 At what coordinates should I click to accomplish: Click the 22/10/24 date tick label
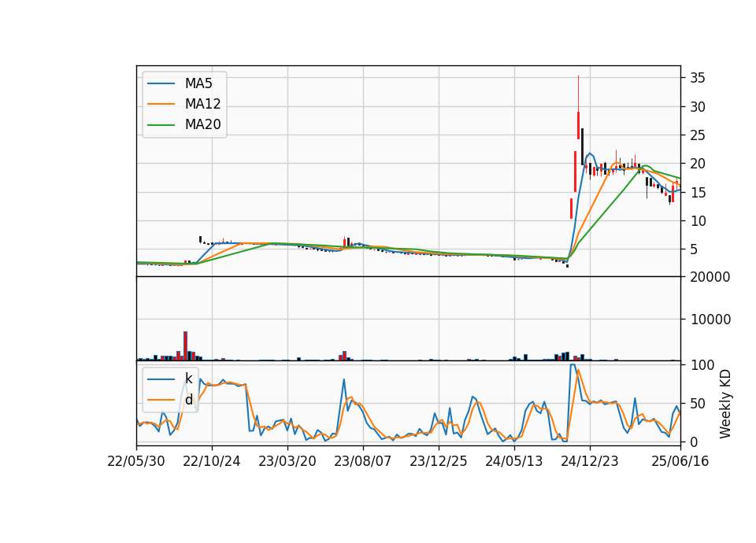pyautogui.click(x=212, y=461)
